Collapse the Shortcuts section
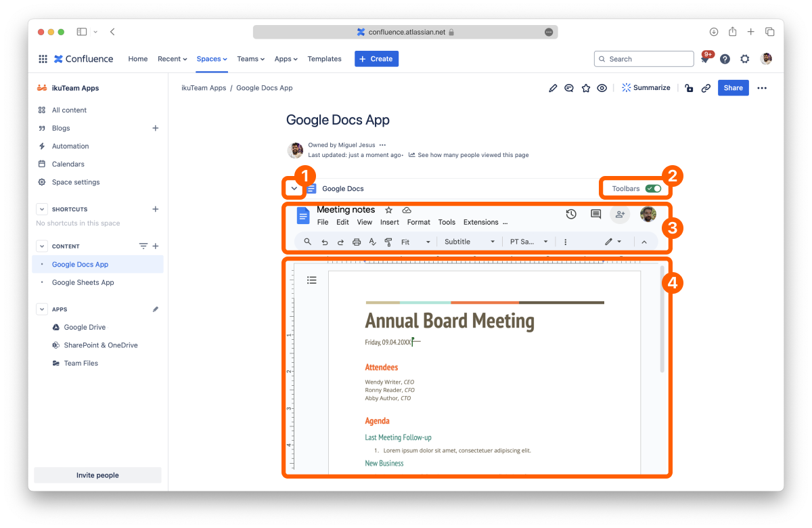The width and height of the screenshot is (812, 528). tap(42, 209)
